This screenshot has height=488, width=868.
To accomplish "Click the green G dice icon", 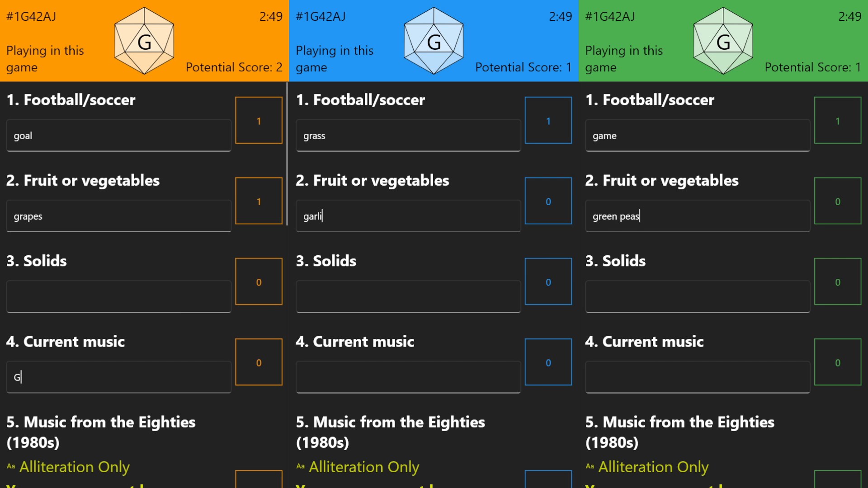I will point(723,41).
